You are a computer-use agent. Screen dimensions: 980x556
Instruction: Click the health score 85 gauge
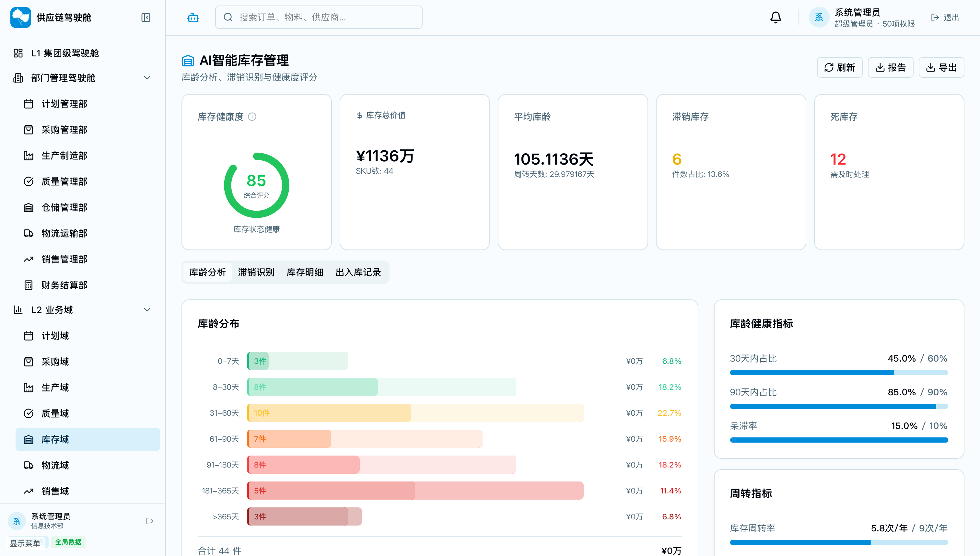click(x=257, y=186)
